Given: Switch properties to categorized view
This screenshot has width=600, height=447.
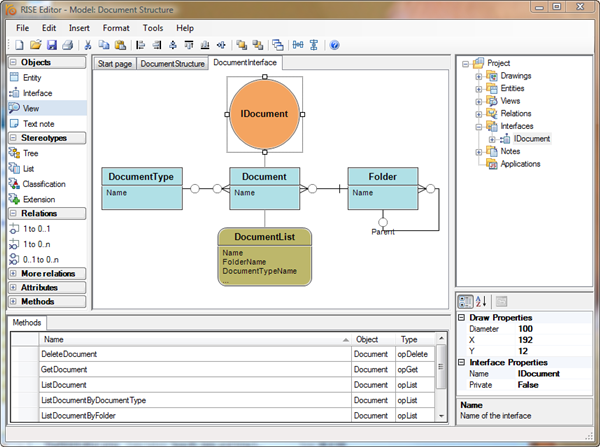Looking at the screenshot, I should [x=465, y=301].
